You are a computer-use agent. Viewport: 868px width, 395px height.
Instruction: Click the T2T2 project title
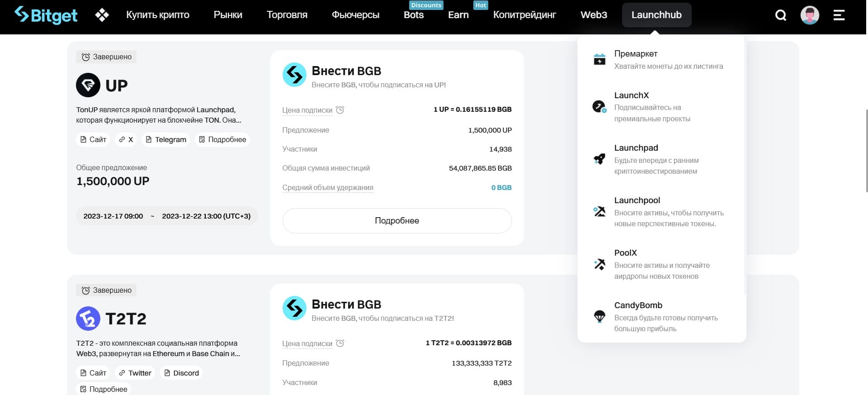click(126, 319)
